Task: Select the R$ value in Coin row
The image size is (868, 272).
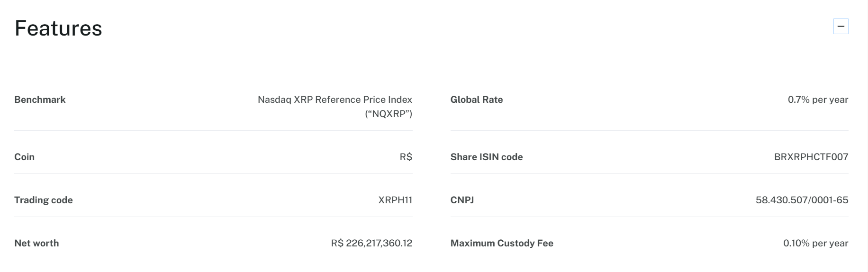Action: (x=406, y=157)
